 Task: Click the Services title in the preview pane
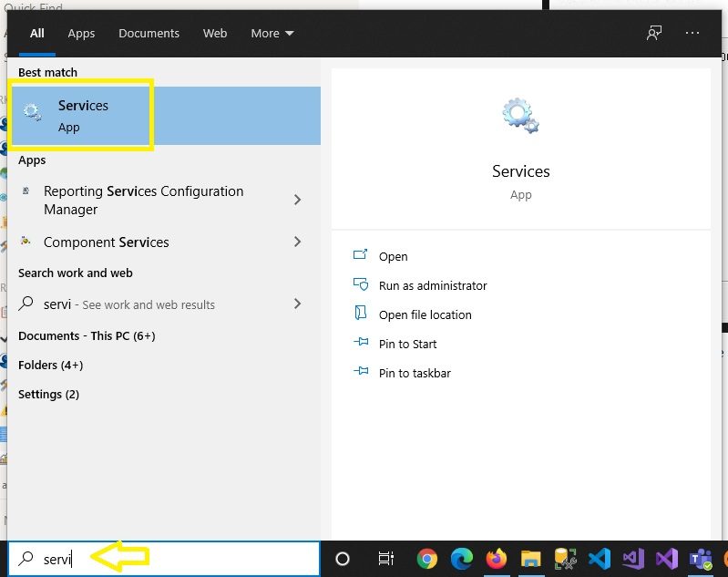521,171
